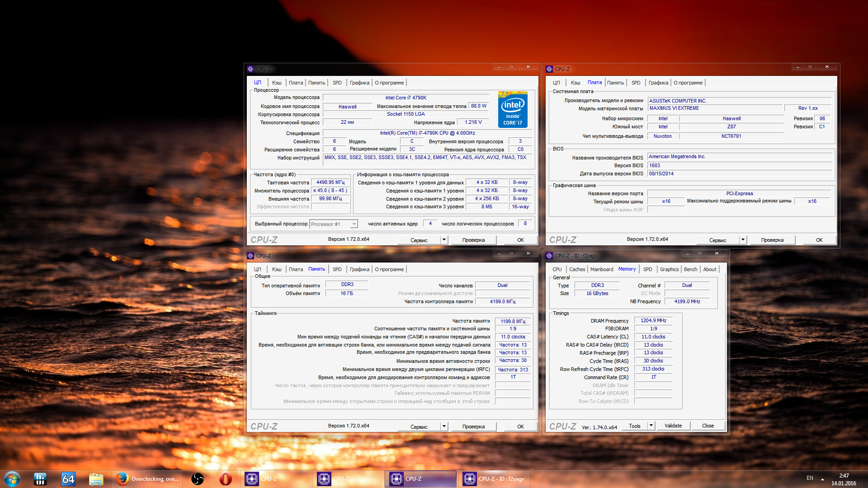Viewport: 868px width, 488px height.
Task: Open the Windows Start orb
Action: (x=12, y=479)
